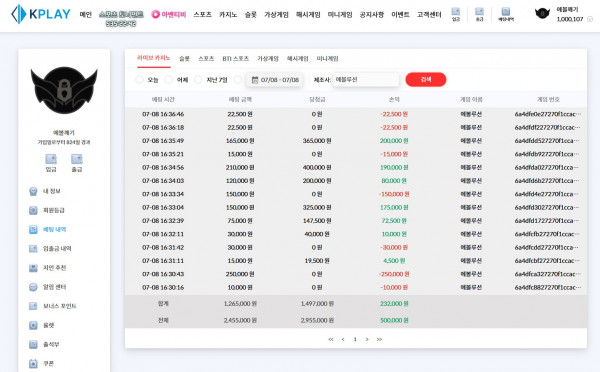The width and height of the screenshot is (600, 372).
Task: Click the small icon beside balance 1,000,107
Action: (590, 19)
